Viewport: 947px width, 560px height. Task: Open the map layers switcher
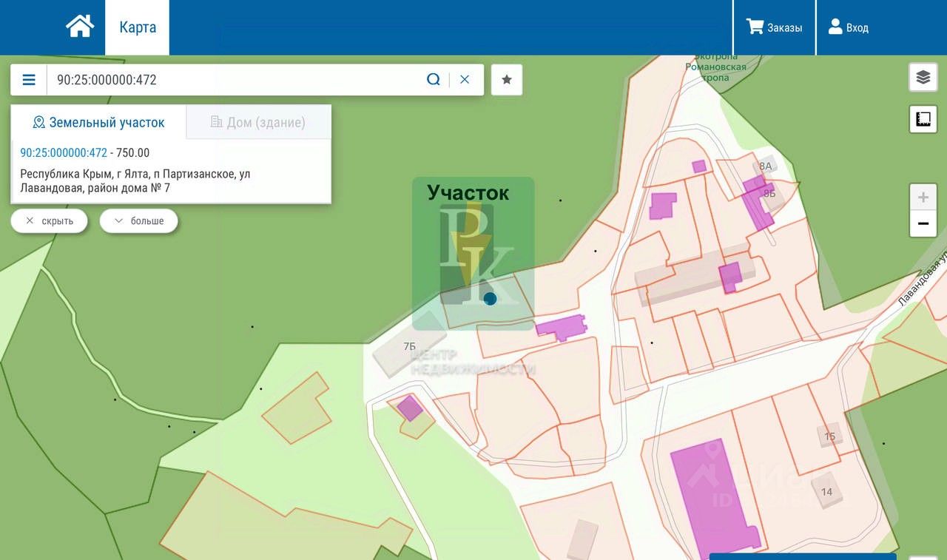(x=923, y=77)
